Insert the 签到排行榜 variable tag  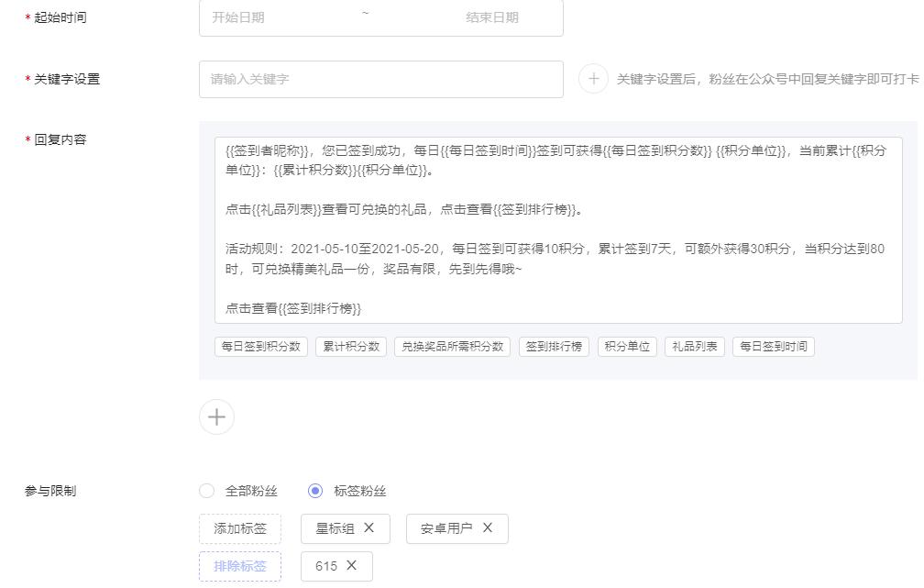coord(554,347)
